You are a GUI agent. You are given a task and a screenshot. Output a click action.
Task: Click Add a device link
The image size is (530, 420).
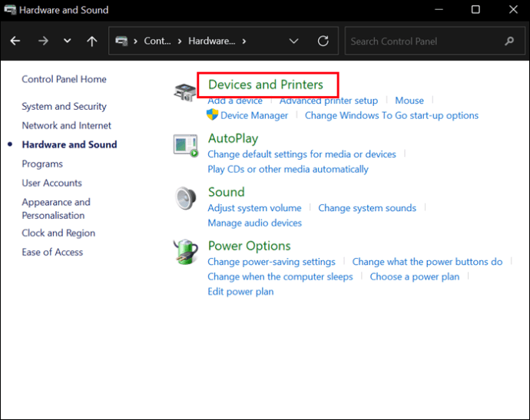235,101
